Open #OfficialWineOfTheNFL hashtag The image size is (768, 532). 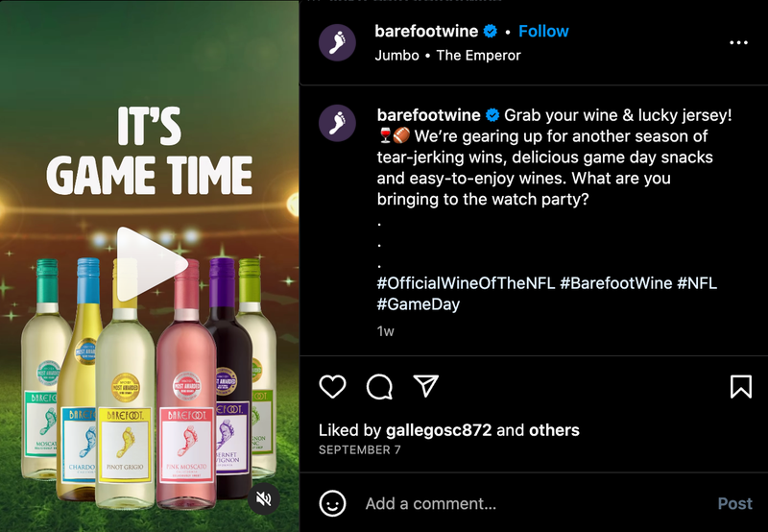pyautogui.click(x=466, y=283)
